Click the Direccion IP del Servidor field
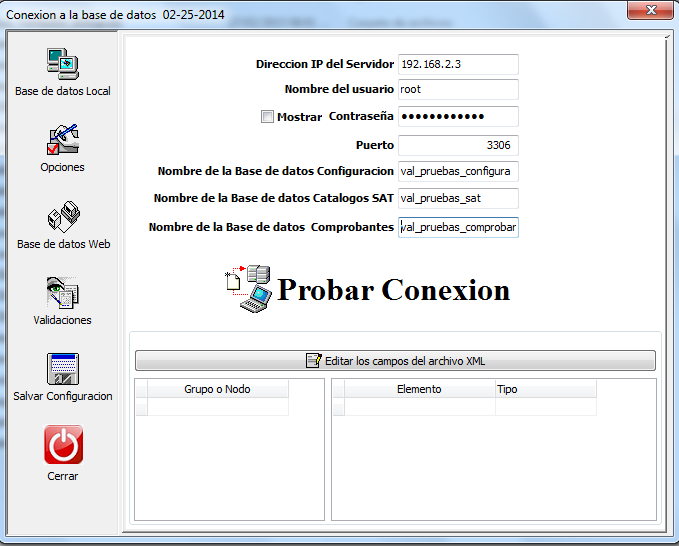The height and width of the screenshot is (546, 679). [458, 64]
